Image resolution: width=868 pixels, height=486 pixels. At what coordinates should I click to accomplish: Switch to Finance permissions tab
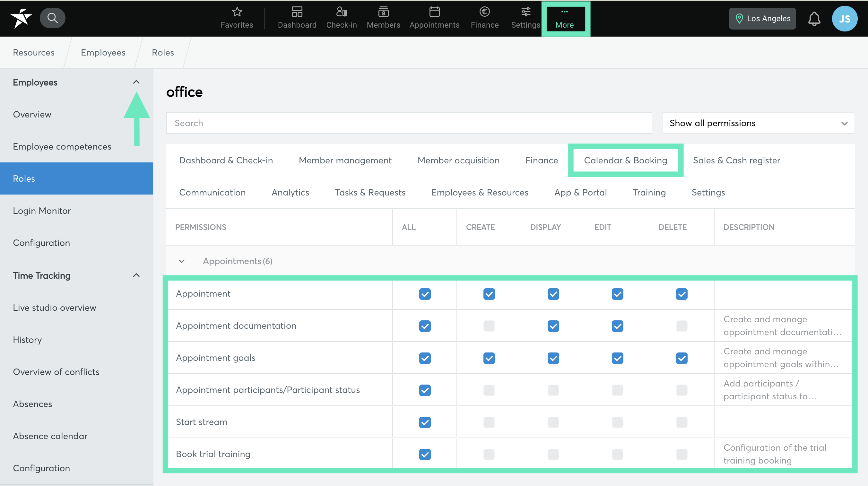click(x=542, y=161)
